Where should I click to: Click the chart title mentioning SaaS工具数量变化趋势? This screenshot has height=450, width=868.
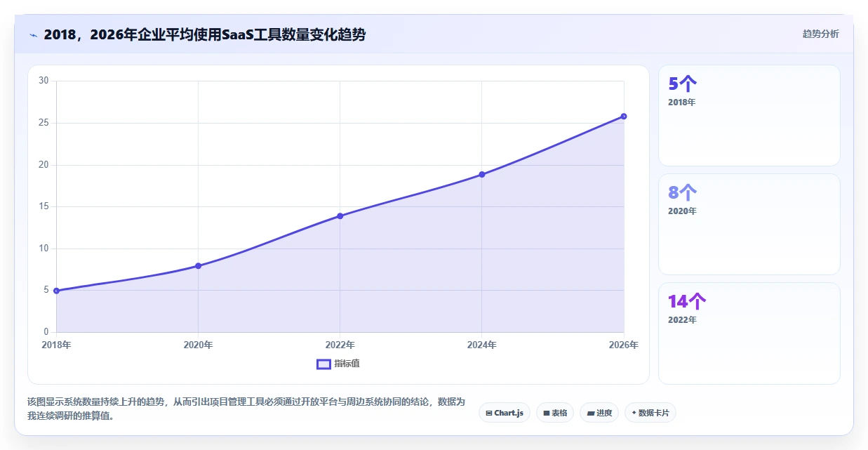click(x=204, y=34)
